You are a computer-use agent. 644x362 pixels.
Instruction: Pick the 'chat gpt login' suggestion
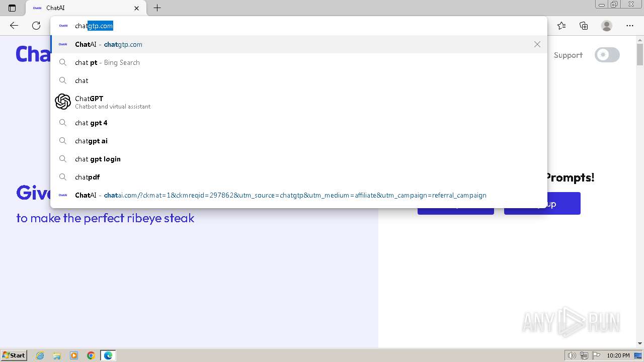point(299,159)
